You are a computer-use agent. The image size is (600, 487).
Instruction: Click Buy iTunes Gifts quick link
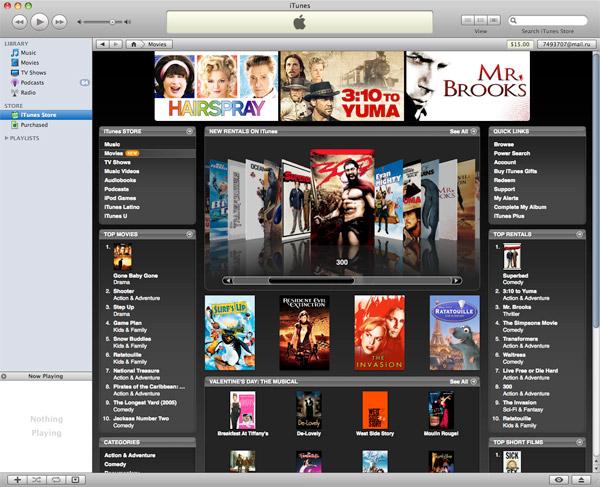515,171
